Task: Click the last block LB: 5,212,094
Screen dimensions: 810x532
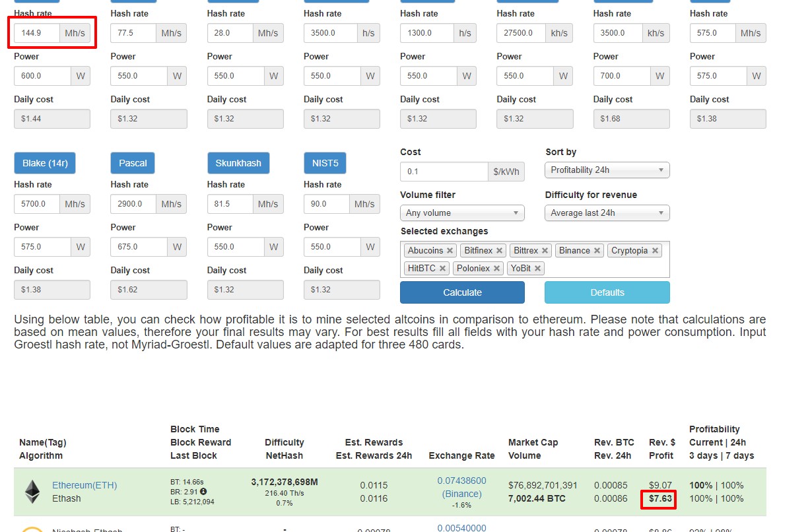Action: click(x=192, y=502)
